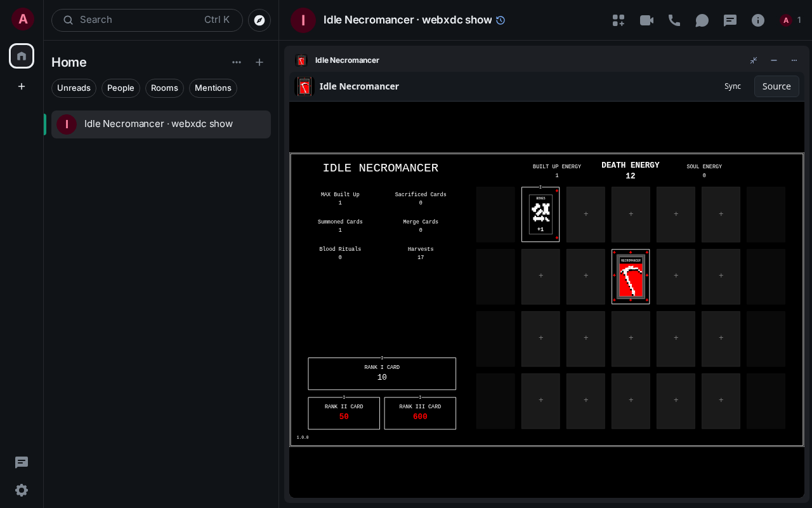812x508 pixels.
Task: Go to the Home space icon
Action: pyautogui.click(x=22, y=56)
